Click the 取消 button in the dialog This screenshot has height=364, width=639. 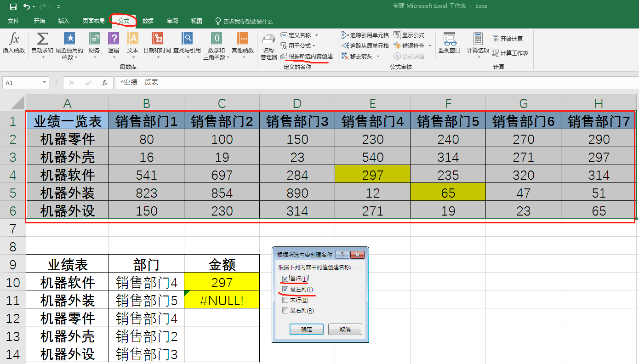(345, 329)
